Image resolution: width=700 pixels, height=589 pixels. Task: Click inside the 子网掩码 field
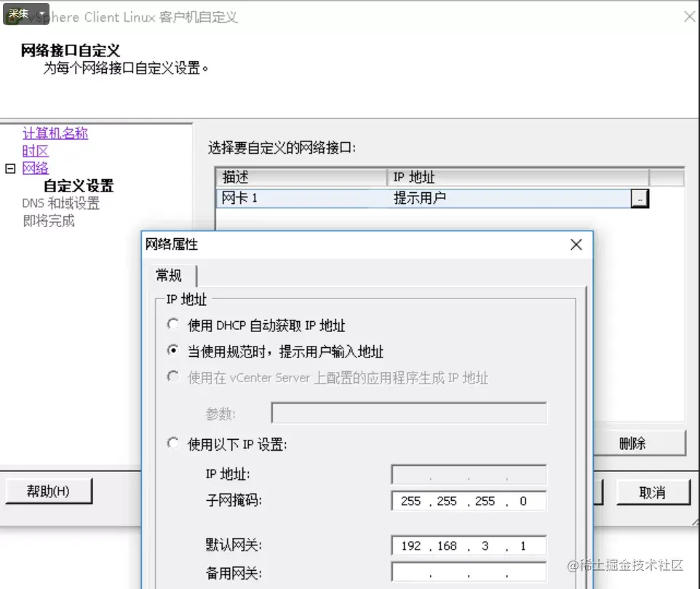[x=469, y=501]
